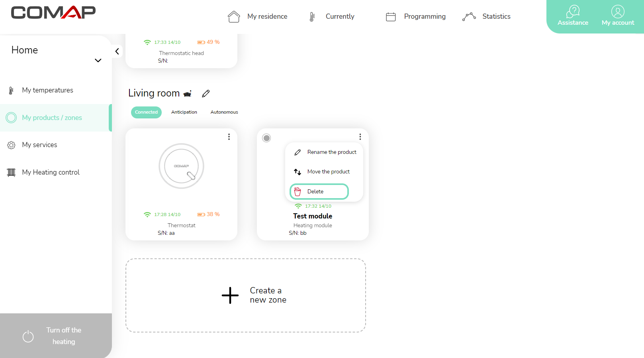644x358 pixels.
Task: Open My account profile icon
Action: tap(618, 11)
